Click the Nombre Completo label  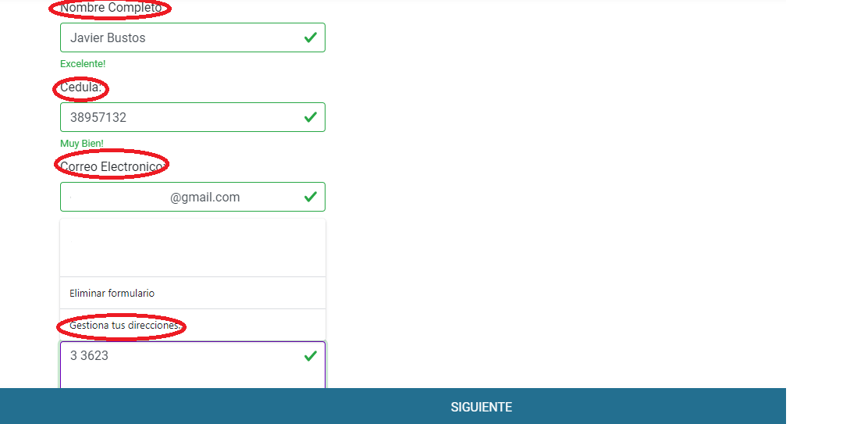point(112,8)
